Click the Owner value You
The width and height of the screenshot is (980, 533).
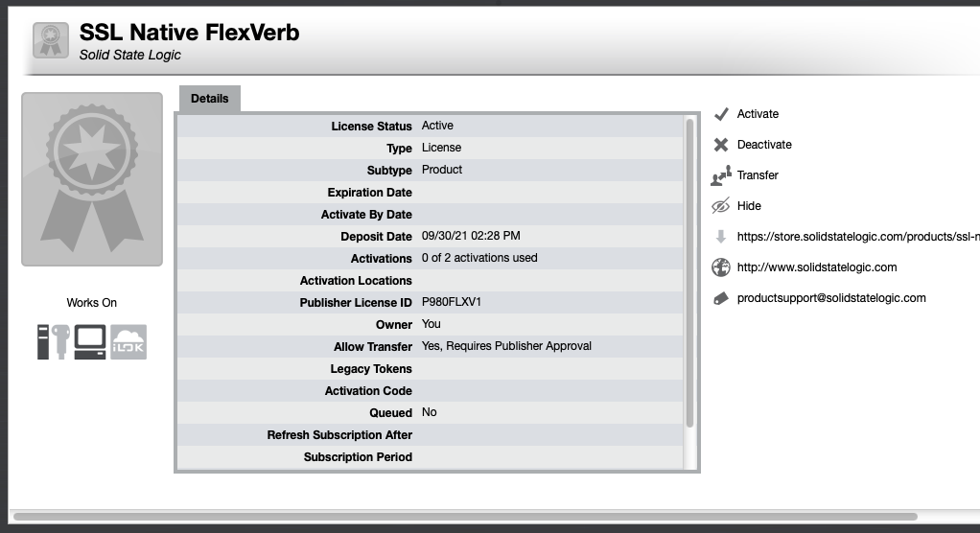click(x=432, y=324)
